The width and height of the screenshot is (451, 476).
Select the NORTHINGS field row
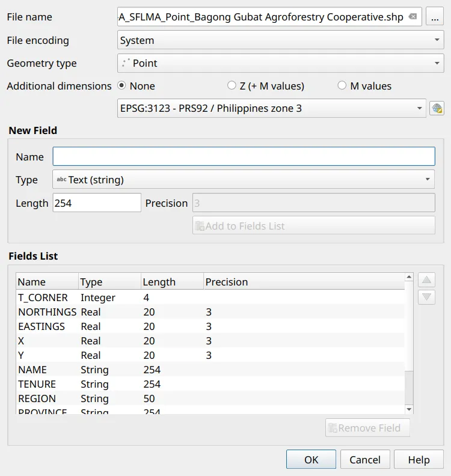pyautogui.click(x=210, y=312)
